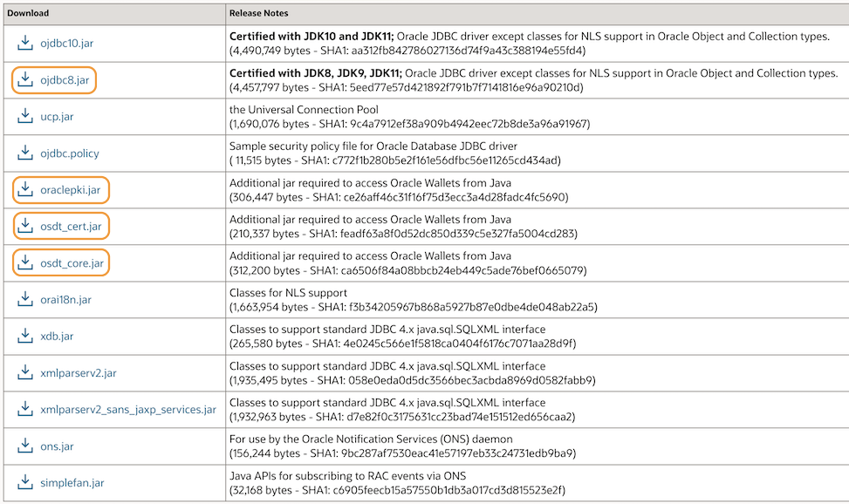Click the simplefan.jar SHA1 line (32,168 bytes)
The height and width of the screenshot is (504, 849).
(397, 490)
